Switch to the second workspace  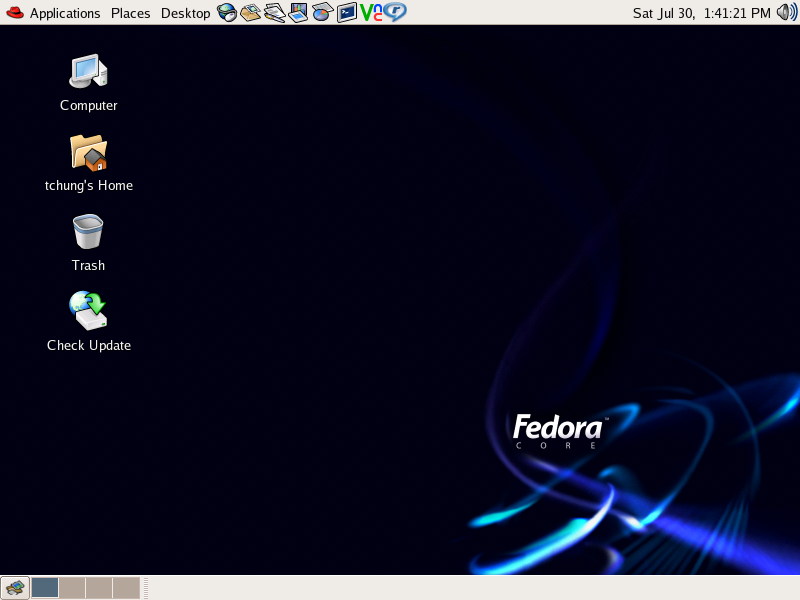72,588
